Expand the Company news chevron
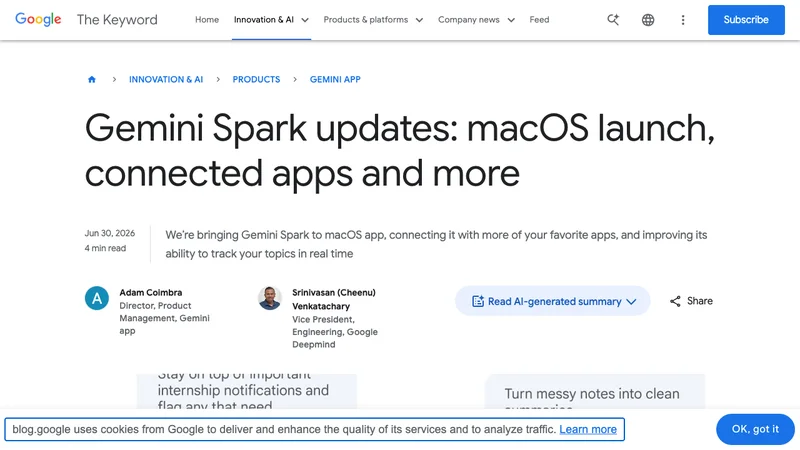800x450 pixels. 511,20
